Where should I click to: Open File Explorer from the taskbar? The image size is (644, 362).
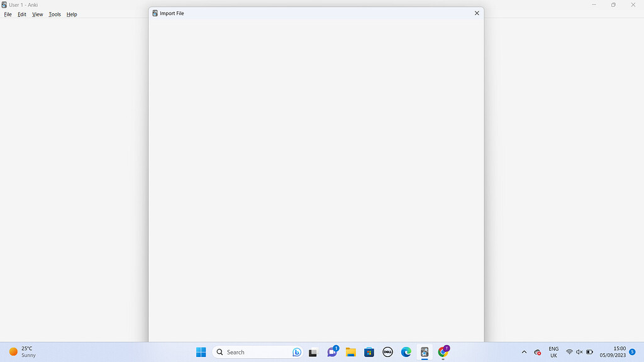coord(350,352)
